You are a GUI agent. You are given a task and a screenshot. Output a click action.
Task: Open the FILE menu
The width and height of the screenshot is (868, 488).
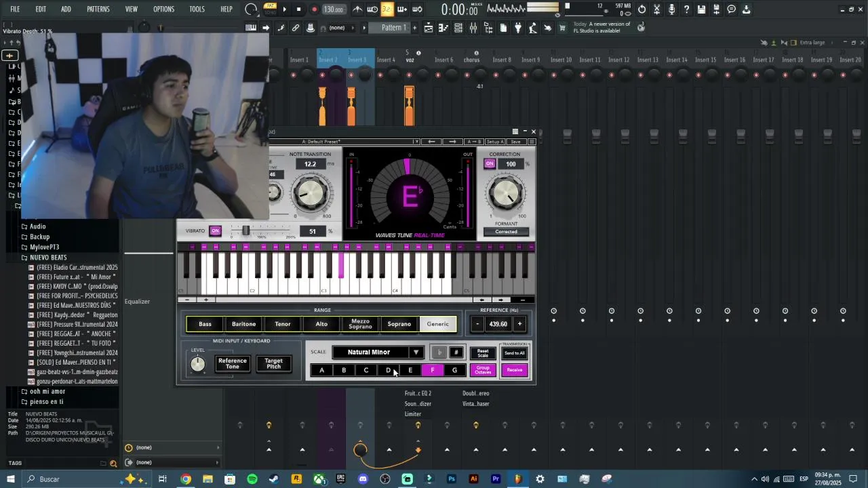coord(15,9)
